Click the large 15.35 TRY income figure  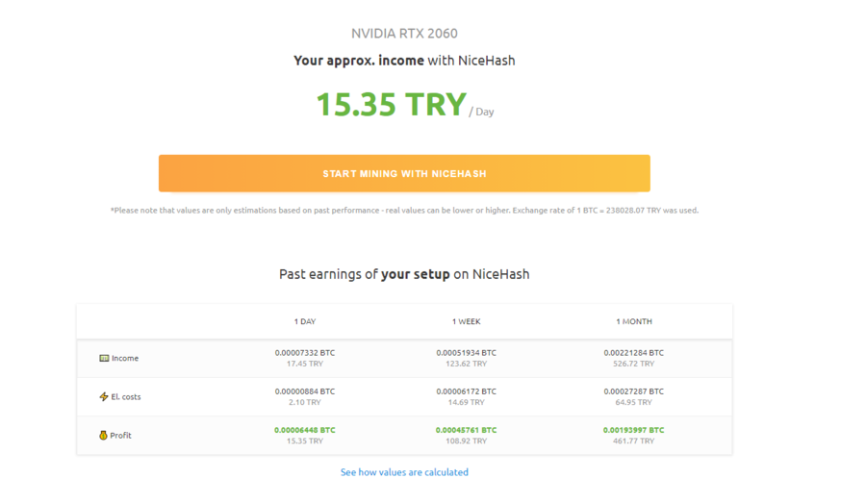coord(392,104)
